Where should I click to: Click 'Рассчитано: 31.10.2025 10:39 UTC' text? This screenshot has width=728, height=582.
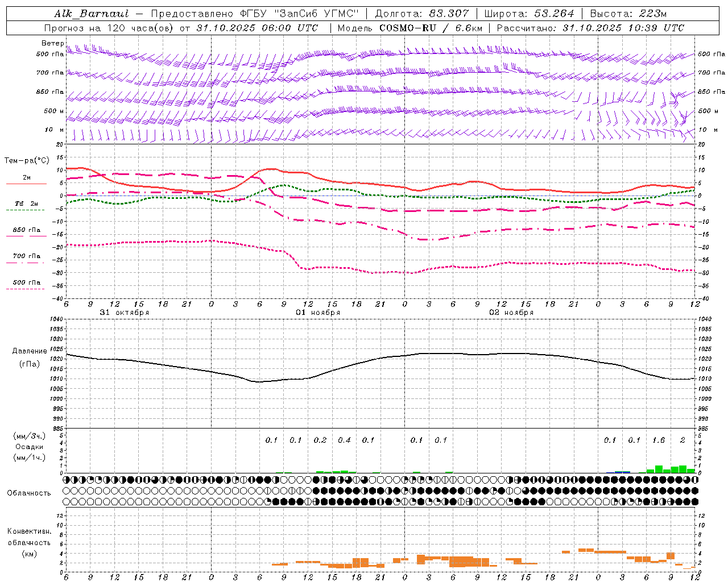pyautogui.click(x=590, y=28)
